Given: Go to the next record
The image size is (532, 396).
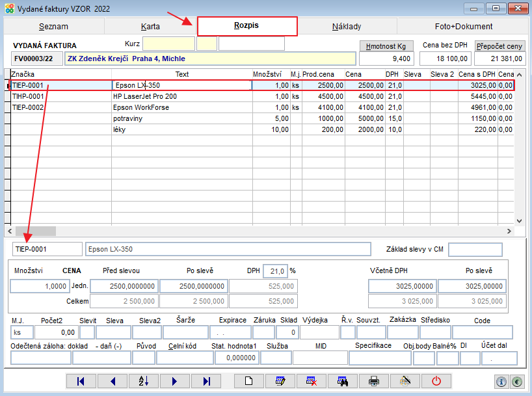Looking at the screenshot, I should (175, 381).
